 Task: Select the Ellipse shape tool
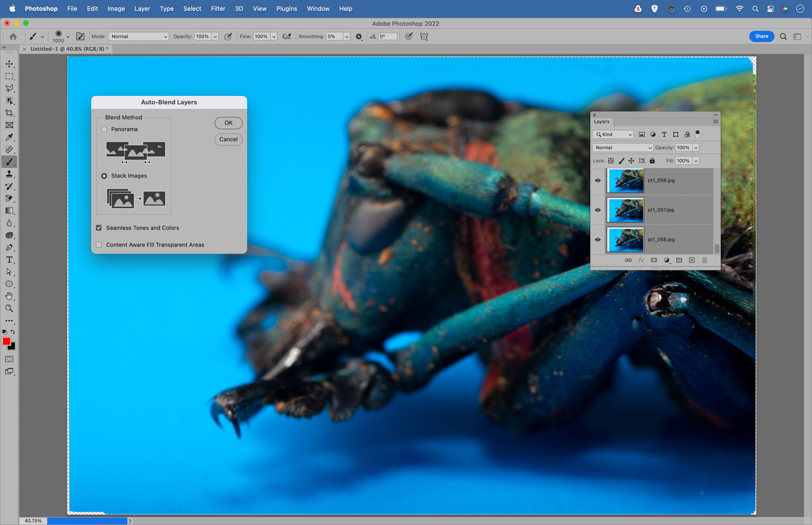coord(9,284)
